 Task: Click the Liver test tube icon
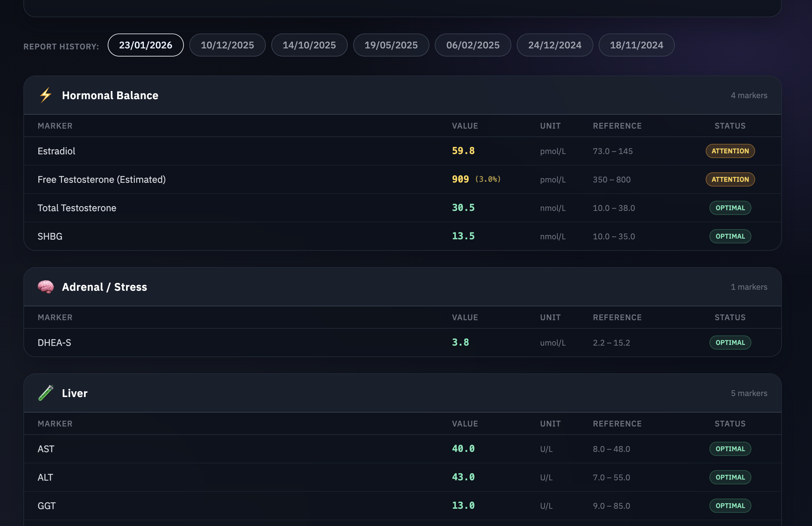pyautogui.click(x=45, y=393)
